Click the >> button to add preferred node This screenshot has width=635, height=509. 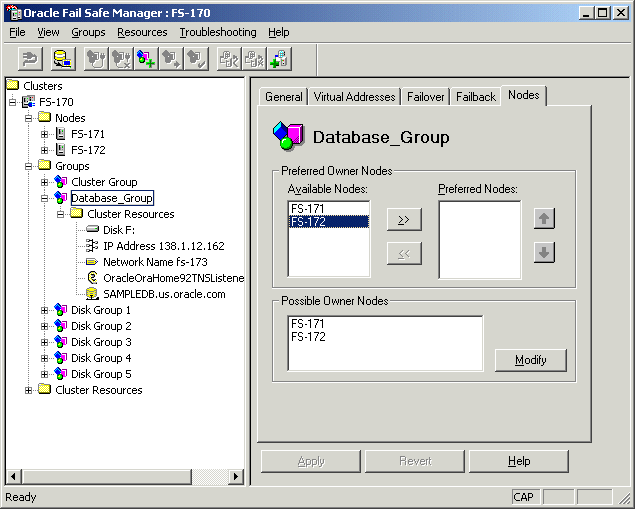[404, 219]
